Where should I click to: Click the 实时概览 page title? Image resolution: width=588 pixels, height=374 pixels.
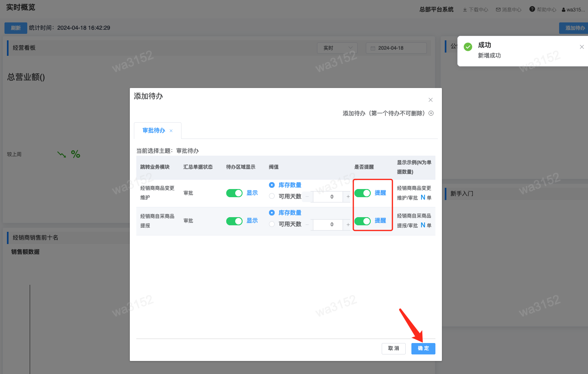pyautogui.click(x=21, y=7)
